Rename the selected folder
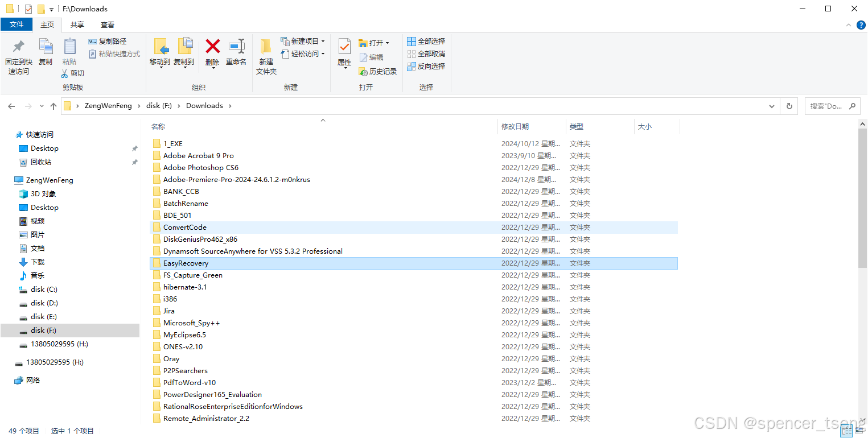Image resolution: width=868 pixels, height=438 pixels. 236,54
